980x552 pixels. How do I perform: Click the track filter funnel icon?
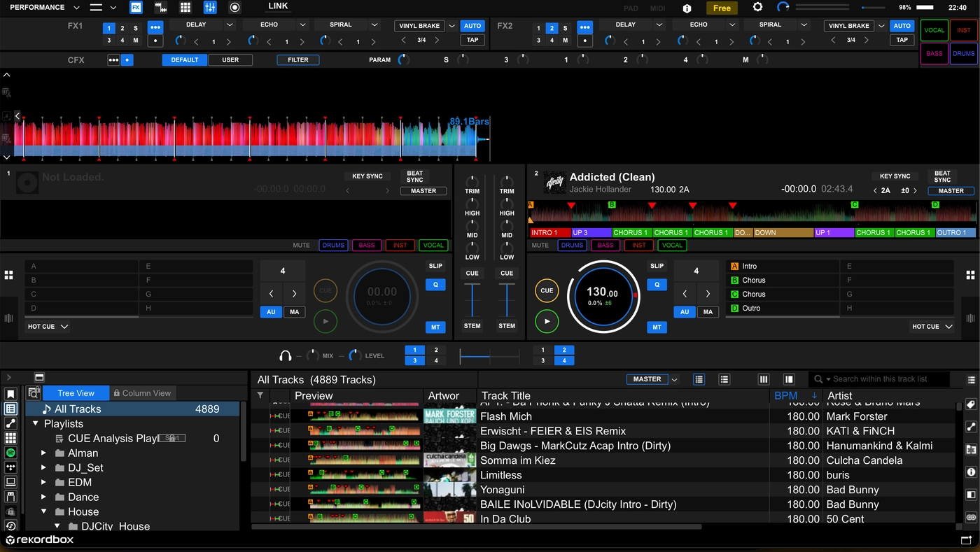(x=260, y=395)
